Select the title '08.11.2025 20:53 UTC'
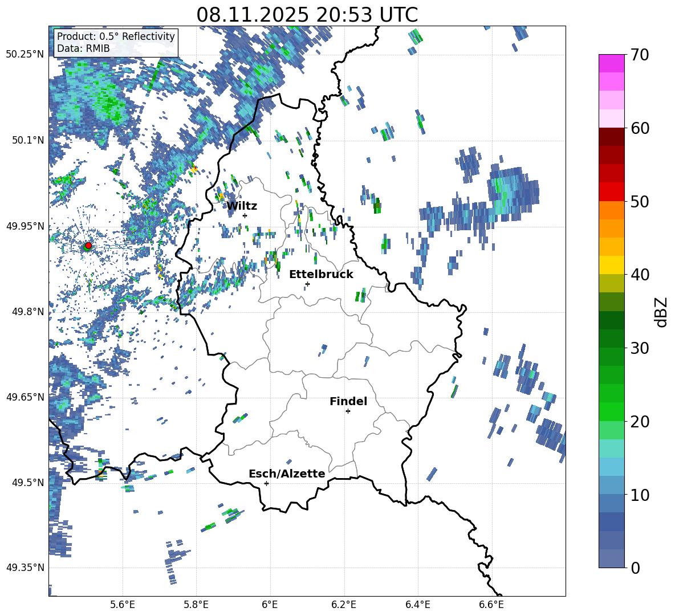This screenshot has height=616, width=675. pos(307,15)
